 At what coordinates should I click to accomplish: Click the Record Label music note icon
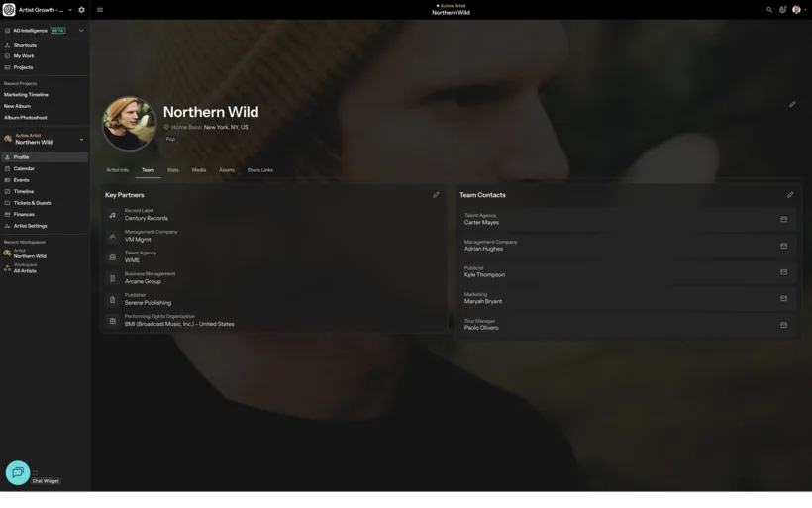click(112, 215)
